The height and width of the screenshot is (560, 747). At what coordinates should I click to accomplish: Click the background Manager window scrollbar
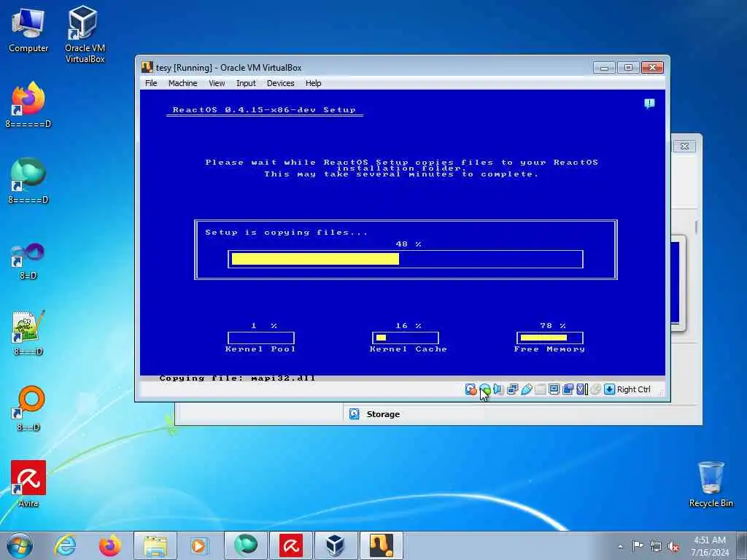coord(696,227)
